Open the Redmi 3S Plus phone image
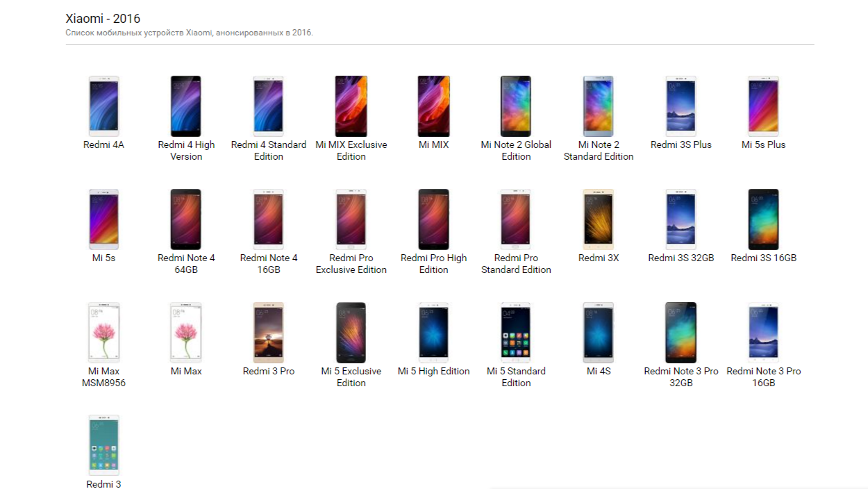This screenshot has height=489, width=868. (681, 106)
